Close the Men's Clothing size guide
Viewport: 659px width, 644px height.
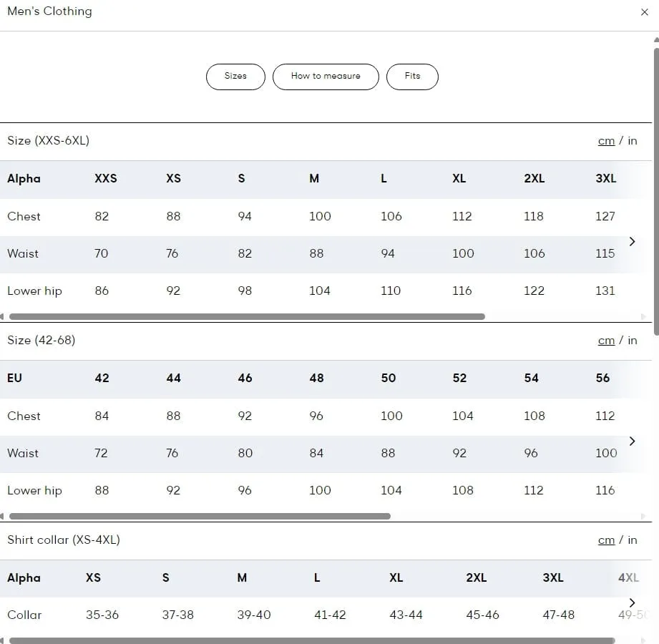tap(644, 12)
